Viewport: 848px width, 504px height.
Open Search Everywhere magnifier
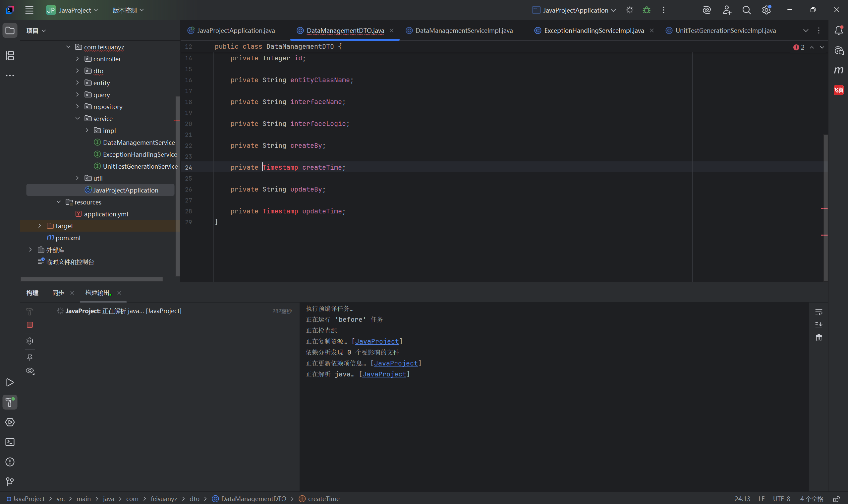747,10
